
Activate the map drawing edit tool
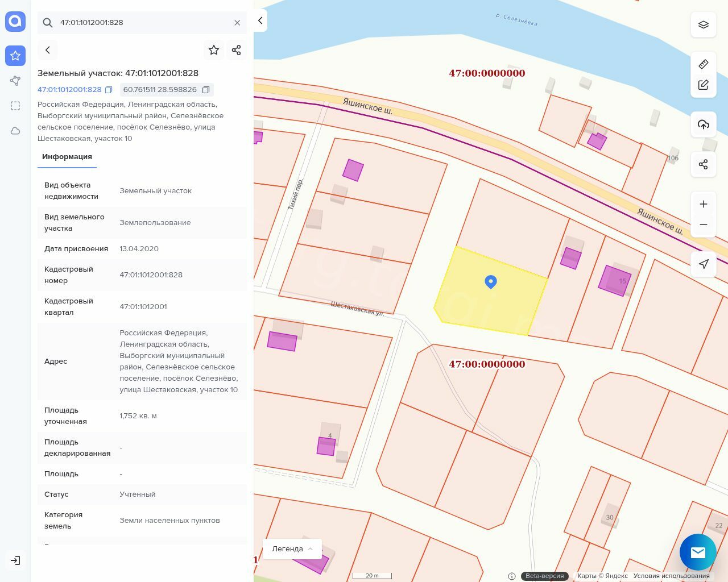coord(704,85)
